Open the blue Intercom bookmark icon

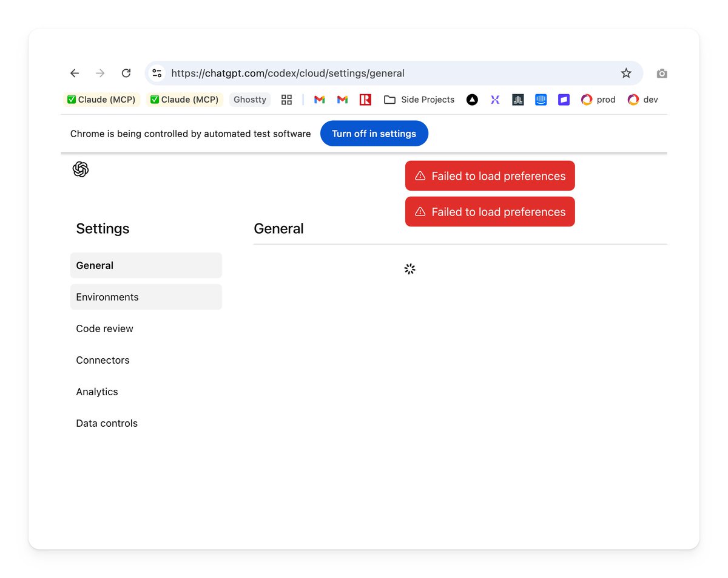click(x=541, y=100)
